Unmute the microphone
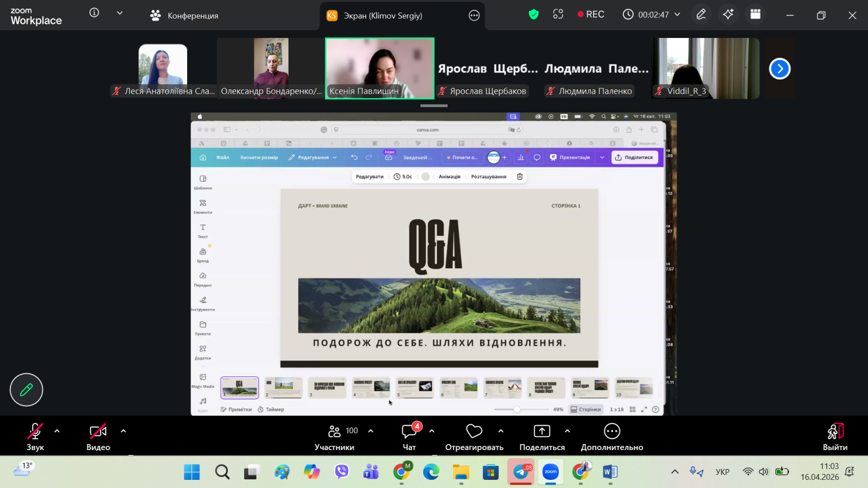868x488 pixels. (x=35, y=436)
